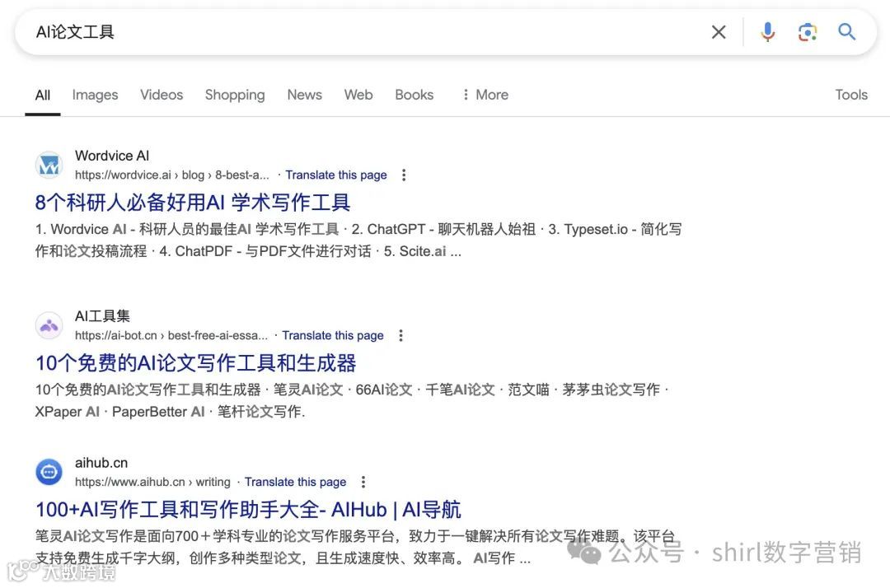Image resolution: width=890 pixels, height=588 pixels.
Task: Click the Wordvice AI site favicon
Action: click(49, 165)
